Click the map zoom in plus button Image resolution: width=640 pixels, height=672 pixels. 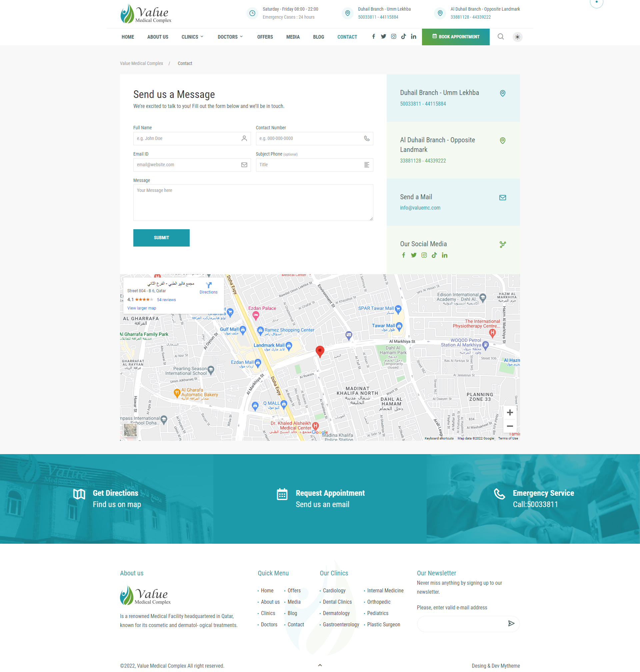510,412
